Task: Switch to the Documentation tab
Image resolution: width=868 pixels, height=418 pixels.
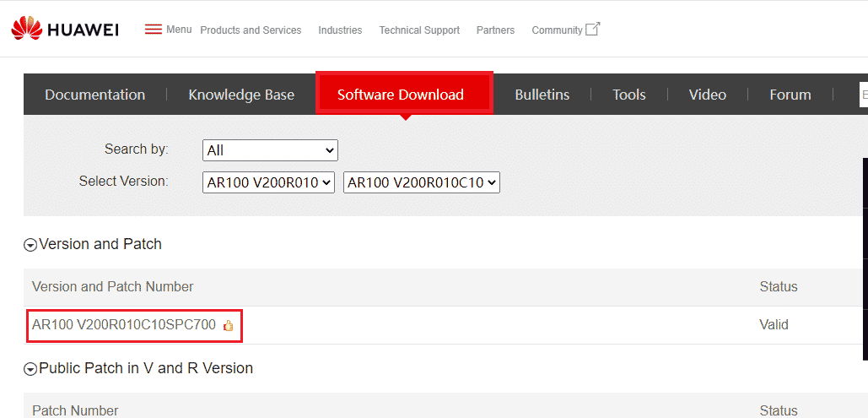Action: [x=94, y=95]
